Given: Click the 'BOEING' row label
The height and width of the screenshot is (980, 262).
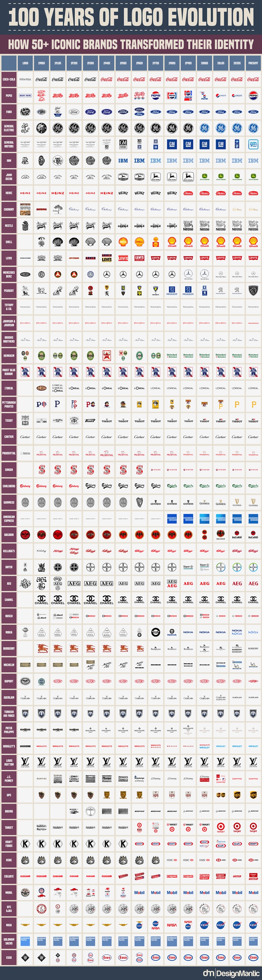Looking at the screenshot, I should point(9,811).
